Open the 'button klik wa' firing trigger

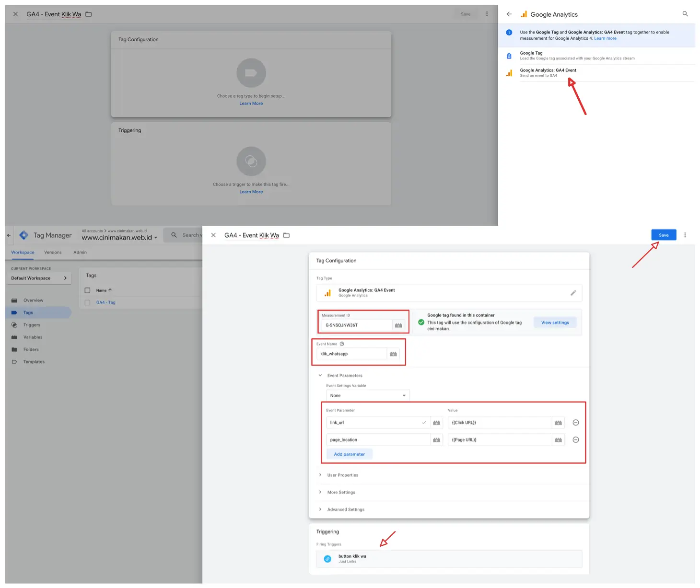click(x=449, y=559)
